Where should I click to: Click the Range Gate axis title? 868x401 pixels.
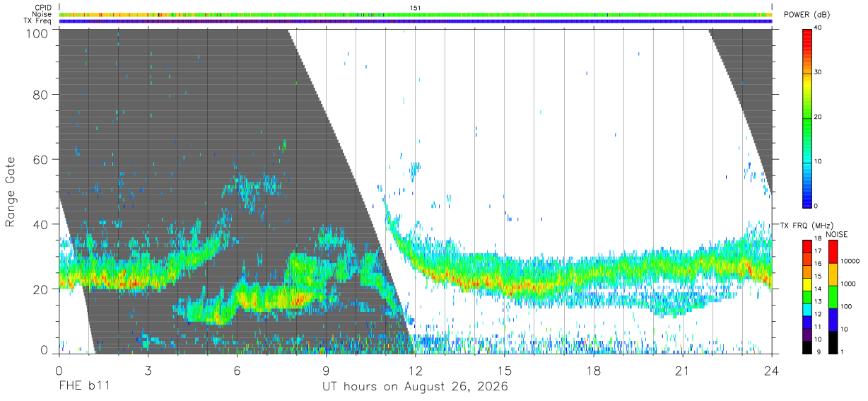[11, 191]
